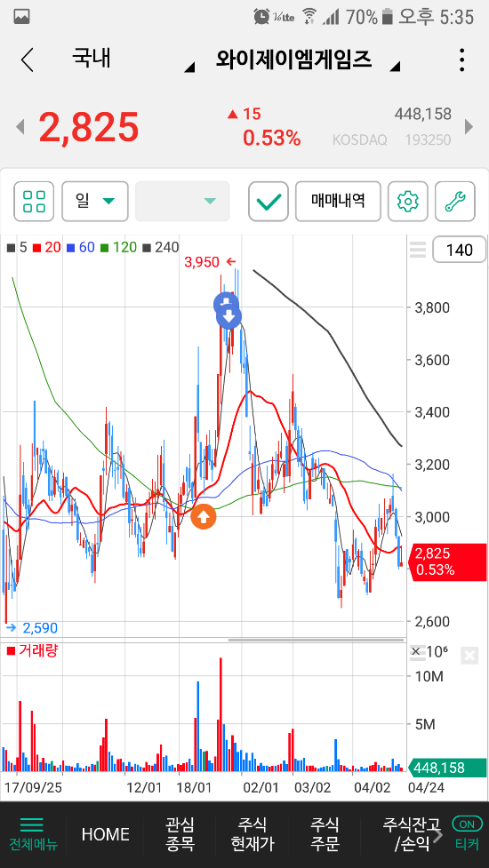
Task: Go to next stock with right arrow
Action: click(x=469, y=127)
